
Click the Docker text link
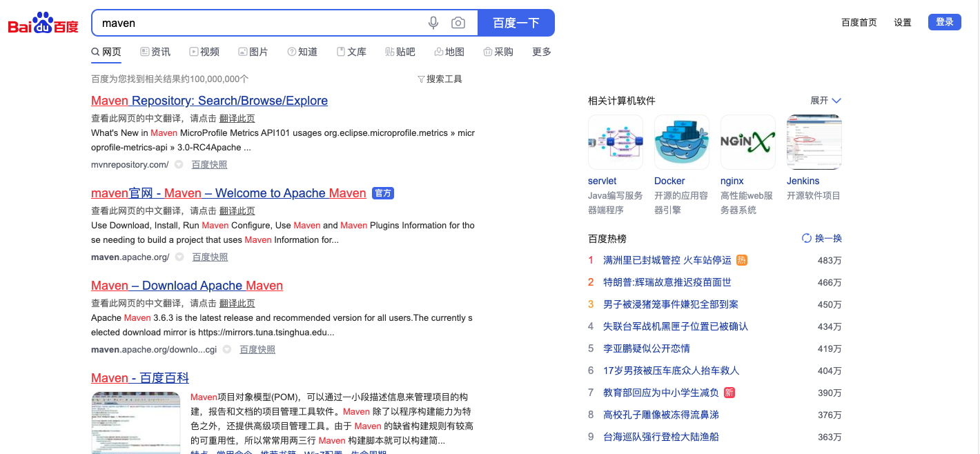click(669, 181)
